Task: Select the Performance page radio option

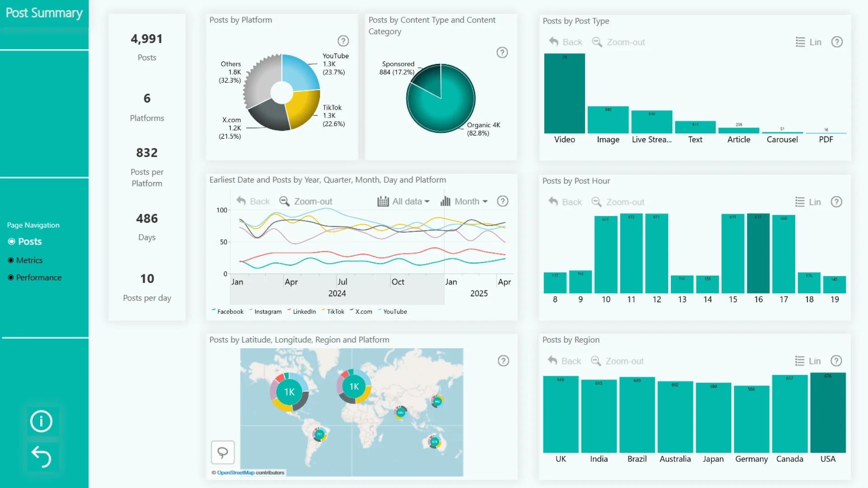Action: (x=34, y=277)
